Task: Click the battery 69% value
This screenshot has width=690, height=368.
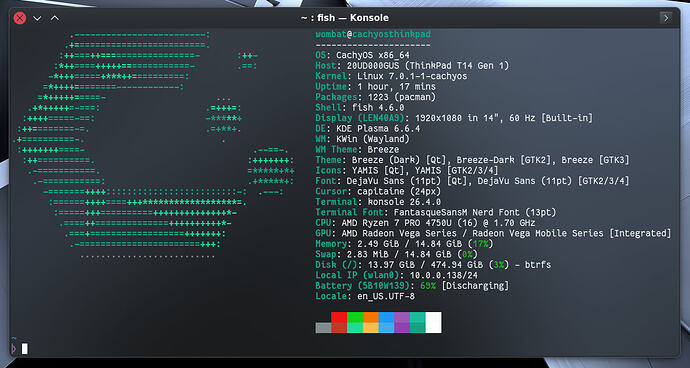Action: (428, 286)
